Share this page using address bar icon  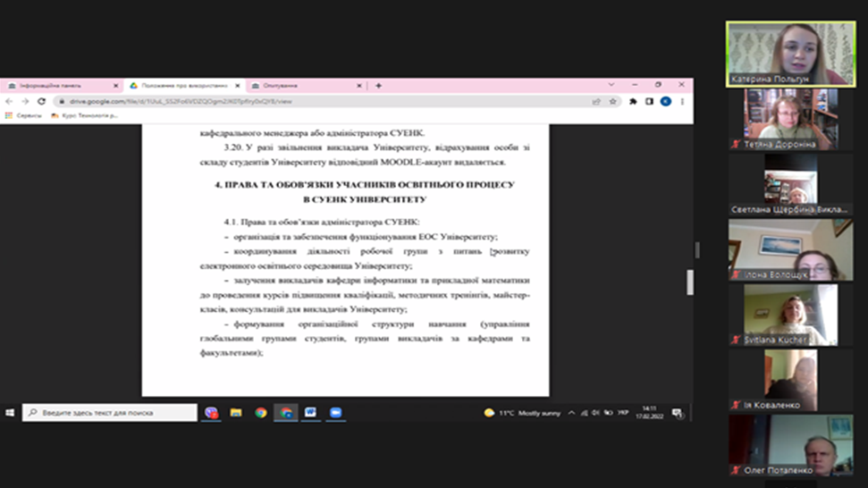click(x=596, y=101)
